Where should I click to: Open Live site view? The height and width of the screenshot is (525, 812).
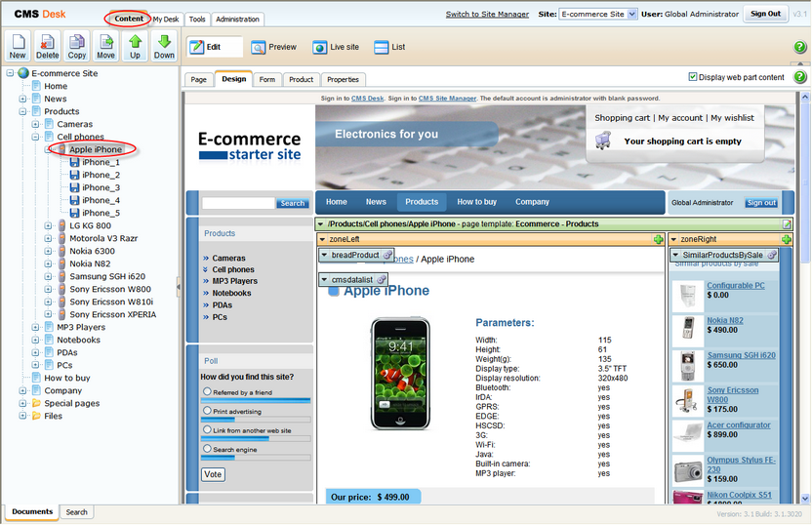pos(336,47)
